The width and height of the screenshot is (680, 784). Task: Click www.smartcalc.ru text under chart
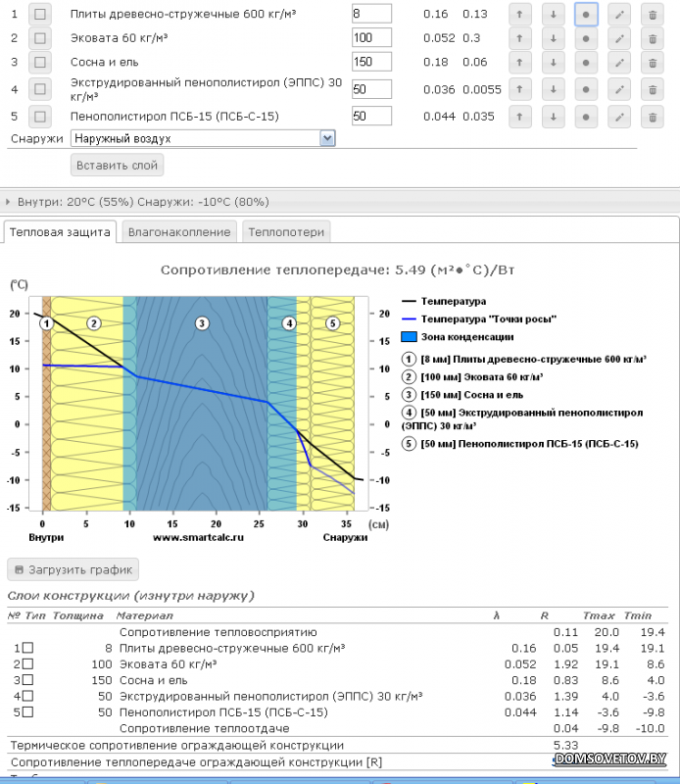199,537
